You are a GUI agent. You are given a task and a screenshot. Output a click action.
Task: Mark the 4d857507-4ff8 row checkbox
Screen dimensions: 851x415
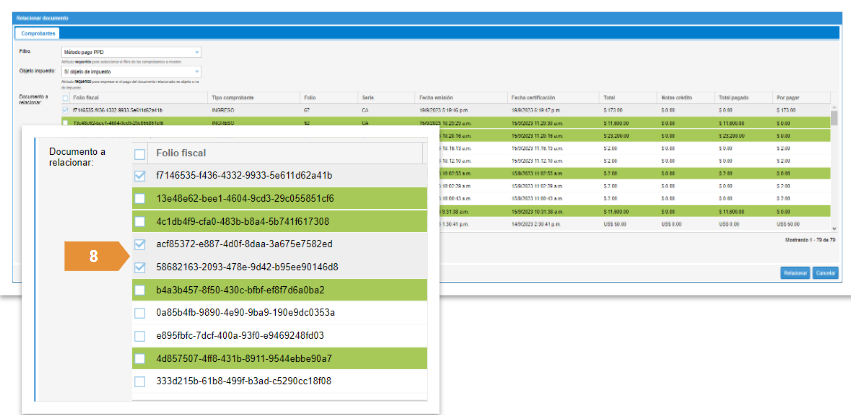click(x=140, y=358)
